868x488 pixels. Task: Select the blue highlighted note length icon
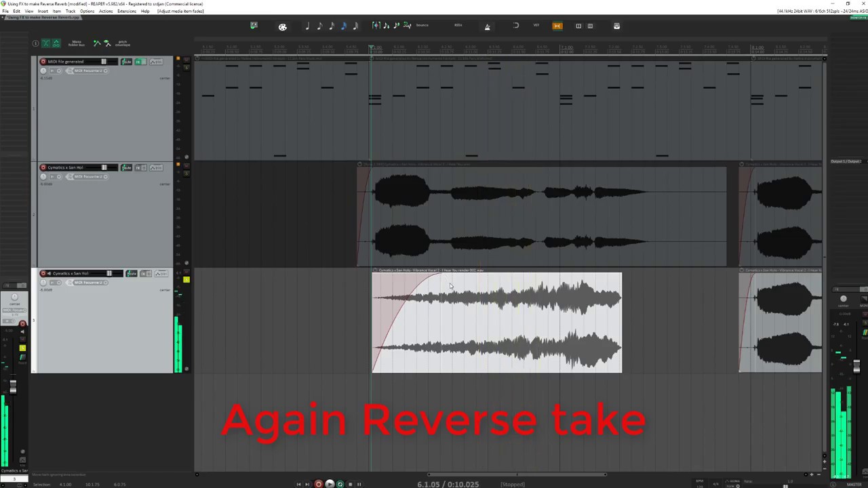pos(344,26)
